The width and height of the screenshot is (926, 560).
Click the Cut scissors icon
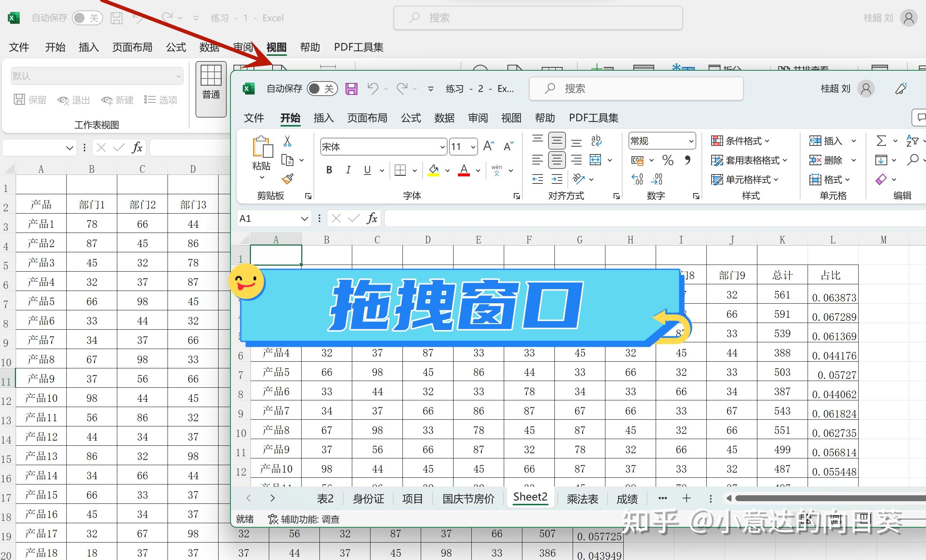tap(287, 141)
